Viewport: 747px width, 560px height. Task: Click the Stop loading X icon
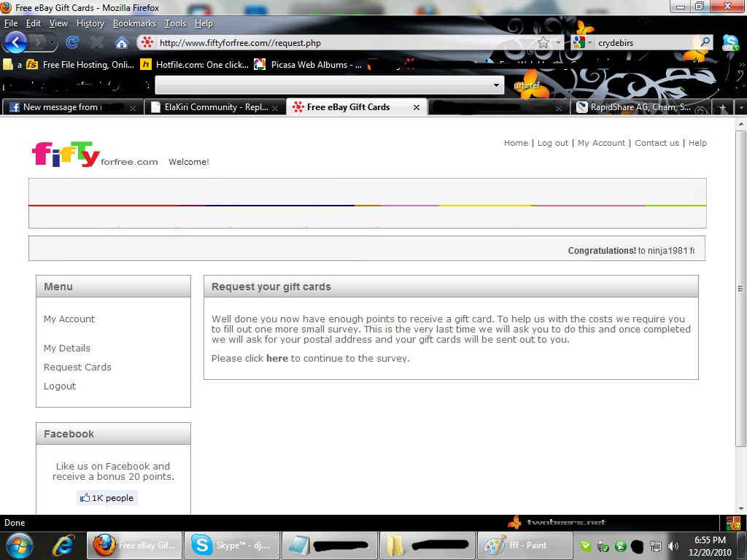[97, 43]
